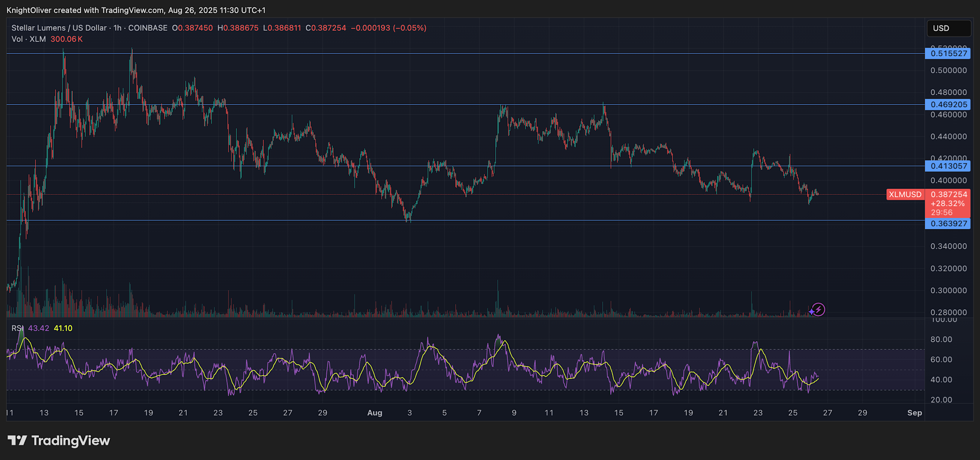This screenshot has height=460, width=980.
Task: Click the COINBASE exchange label
Action: point(148,28)
